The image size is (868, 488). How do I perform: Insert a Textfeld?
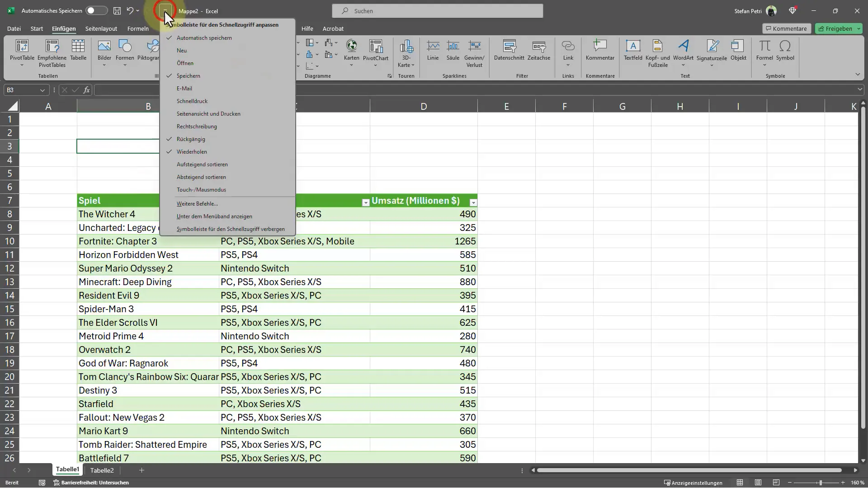click(x=633, y=50)
